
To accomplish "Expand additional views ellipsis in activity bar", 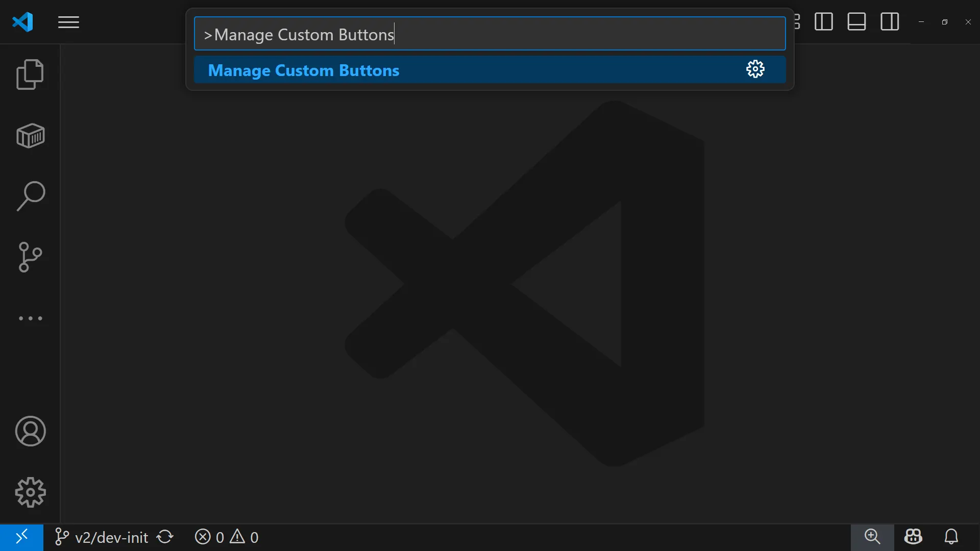I will point(30,318).
